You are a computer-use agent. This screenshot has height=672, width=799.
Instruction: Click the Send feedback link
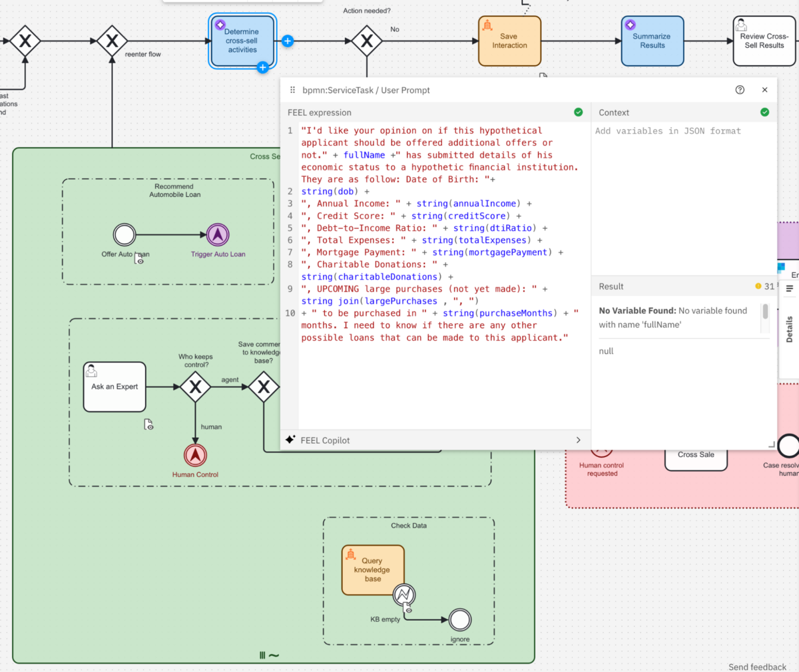pos(757,667)
